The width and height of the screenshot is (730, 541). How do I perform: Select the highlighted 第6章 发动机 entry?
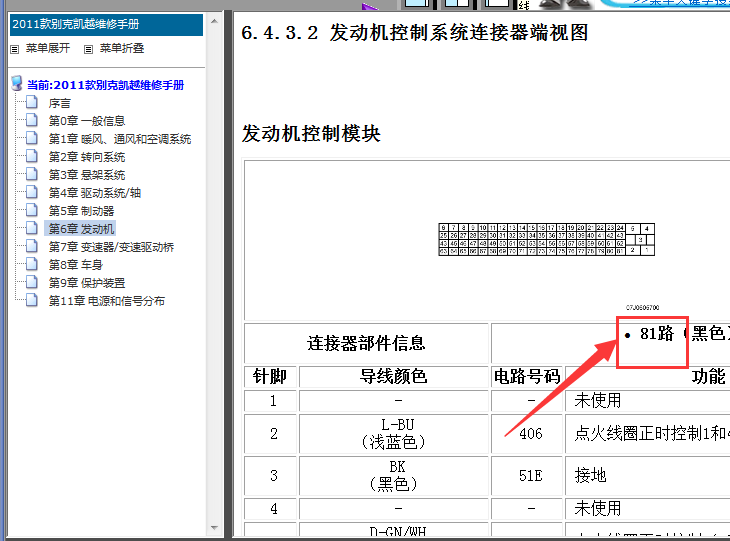[x=80, y=229]
